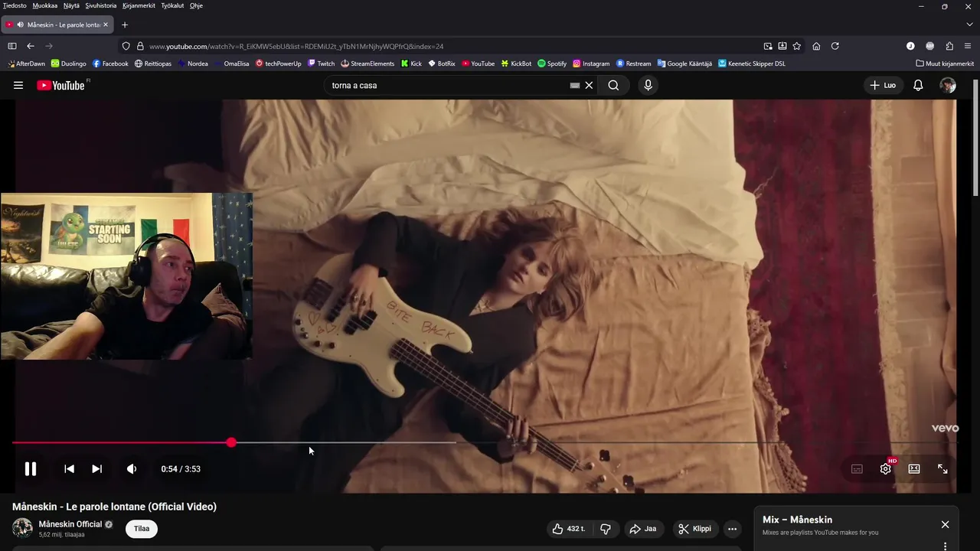This screenshot has width=980, height=551.
Task: Switch player to theater mode
Action: [x=914, y=469]
